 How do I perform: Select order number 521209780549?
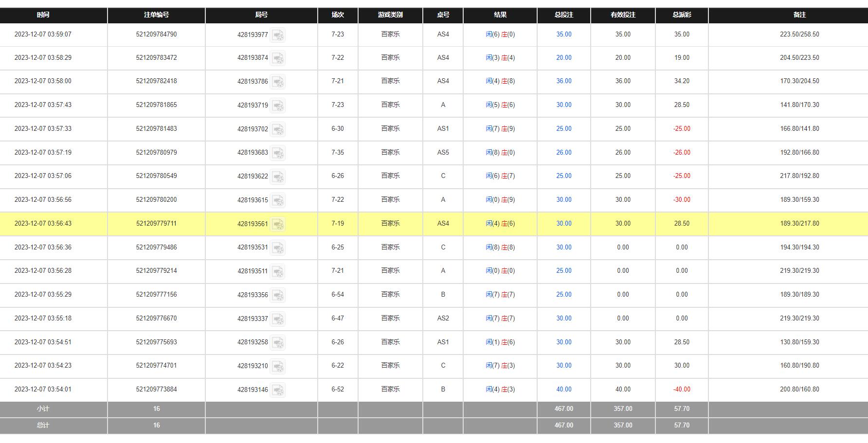point(156,176)
